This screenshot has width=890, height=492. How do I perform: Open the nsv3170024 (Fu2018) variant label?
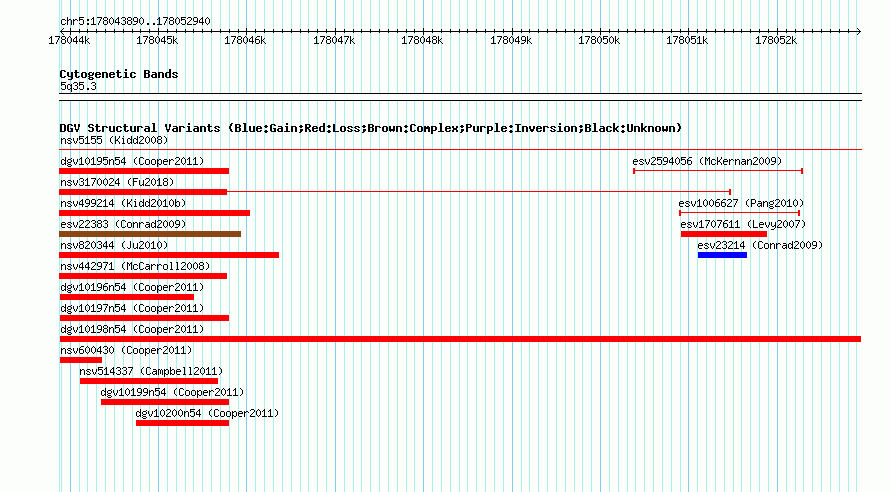coord(117,182)
